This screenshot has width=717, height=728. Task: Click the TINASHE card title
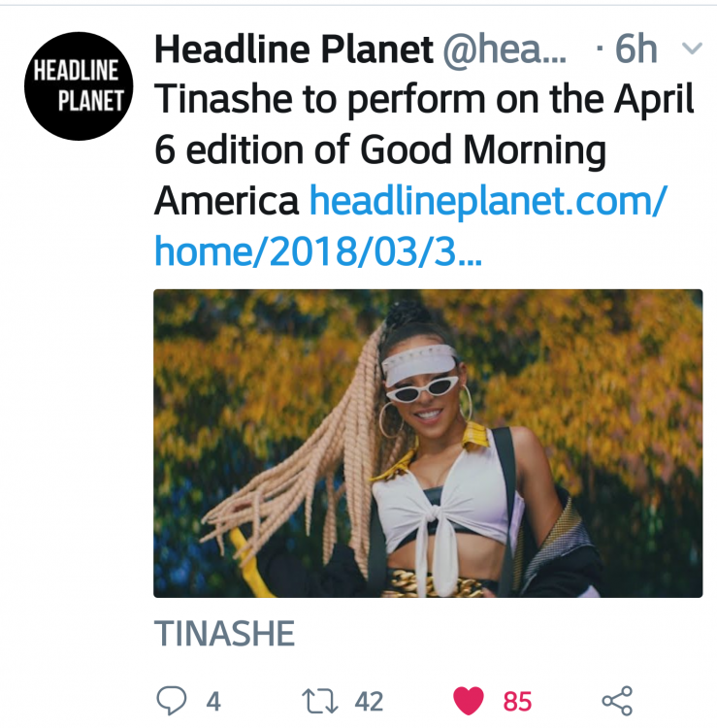click(225, 633)
